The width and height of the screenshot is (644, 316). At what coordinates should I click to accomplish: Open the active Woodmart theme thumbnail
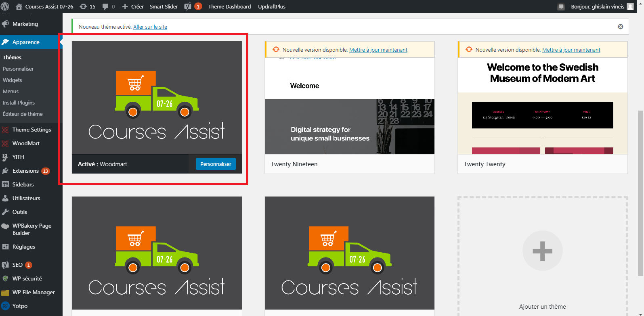(x=157, y=98)
